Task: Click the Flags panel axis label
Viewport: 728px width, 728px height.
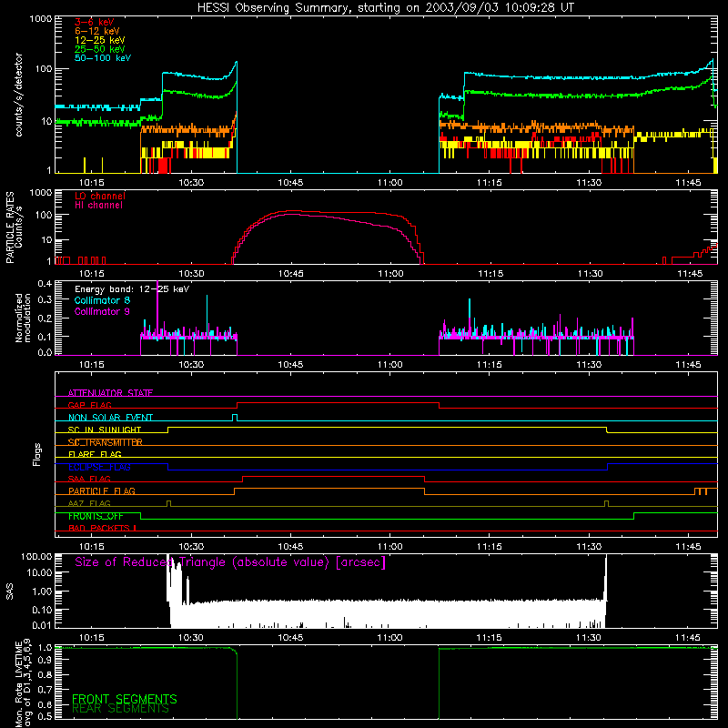Action: click(x=37, y=454)
